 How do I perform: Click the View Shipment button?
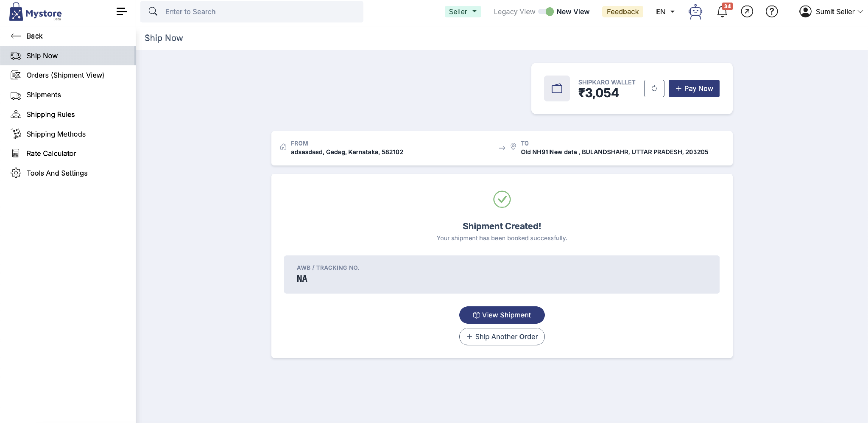[x=502, y=315]
